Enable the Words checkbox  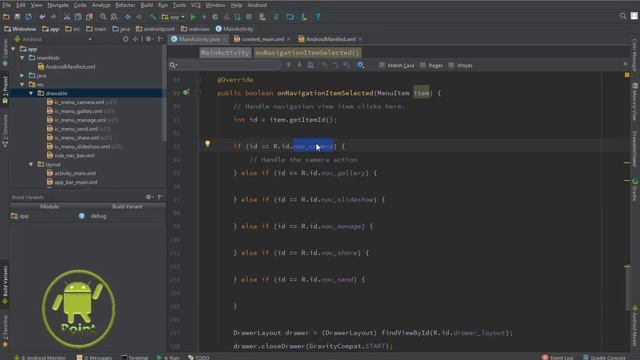click(451, 65)
